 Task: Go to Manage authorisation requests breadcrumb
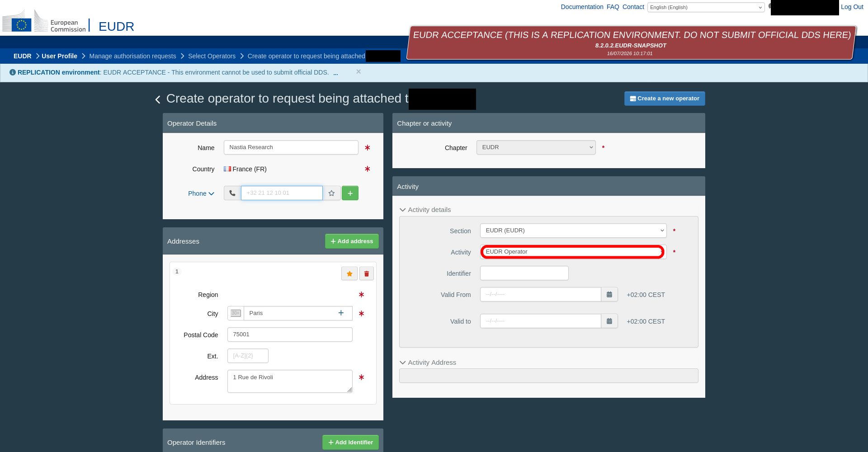(132, 56)
